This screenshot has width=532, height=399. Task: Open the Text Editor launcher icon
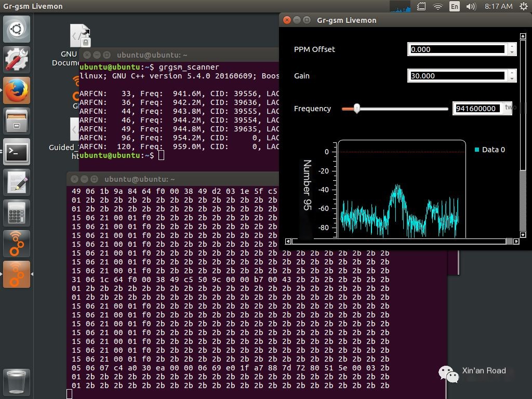coord(17,182)
